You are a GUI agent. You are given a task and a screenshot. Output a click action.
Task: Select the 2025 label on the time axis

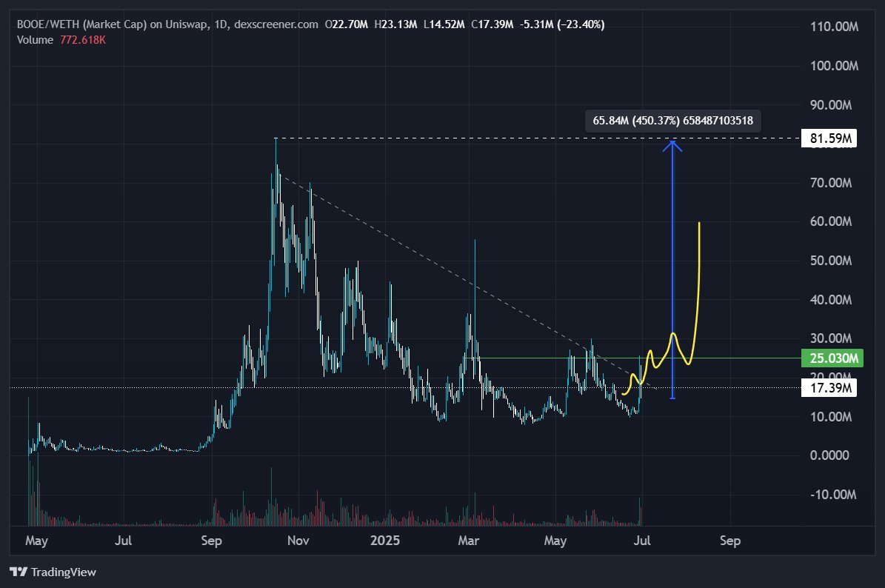tap(385, 541)
